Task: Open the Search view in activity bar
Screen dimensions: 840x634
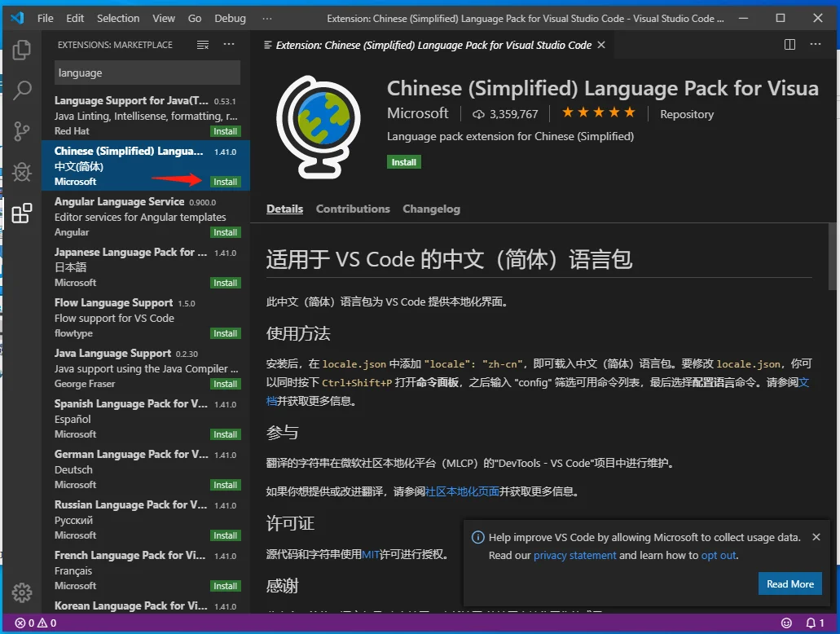Action: [x=21, y=90]
